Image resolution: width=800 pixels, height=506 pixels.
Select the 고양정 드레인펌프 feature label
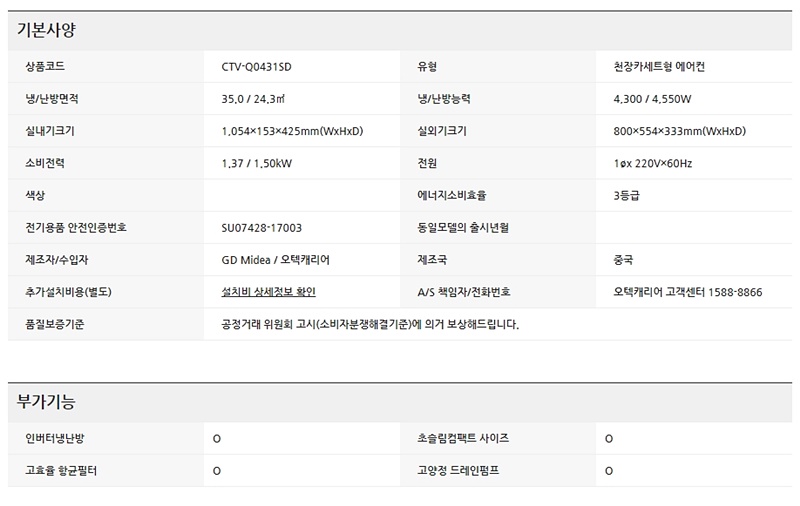point(458,470)
